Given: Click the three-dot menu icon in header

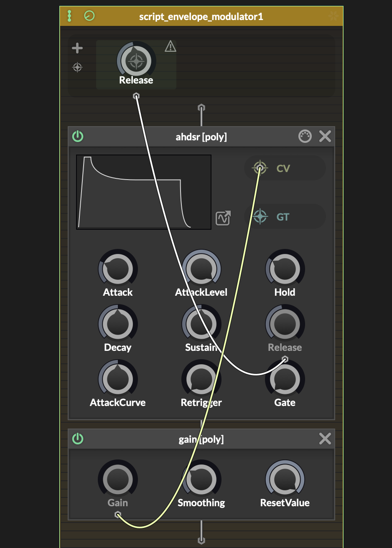Looking at the screenshot, I should click(69, 16).
